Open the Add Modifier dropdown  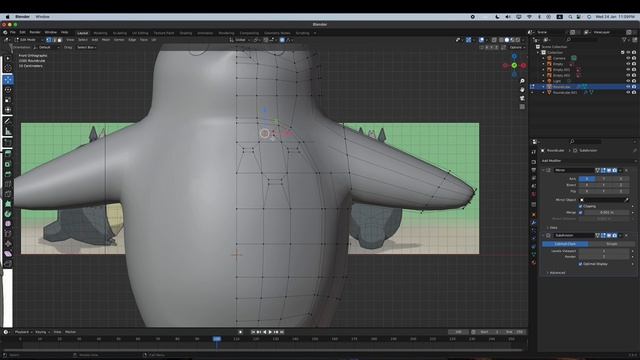click(588, 161)
